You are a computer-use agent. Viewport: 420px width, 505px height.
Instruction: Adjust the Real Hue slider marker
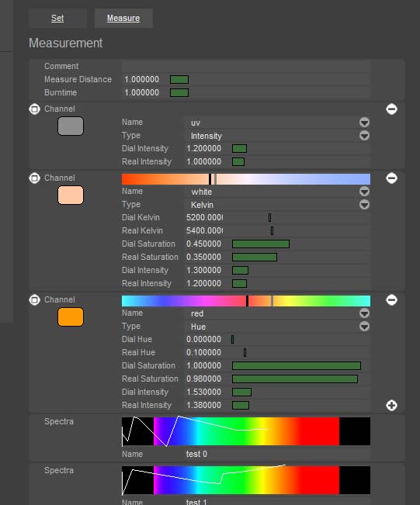click(x=245, y=353)
